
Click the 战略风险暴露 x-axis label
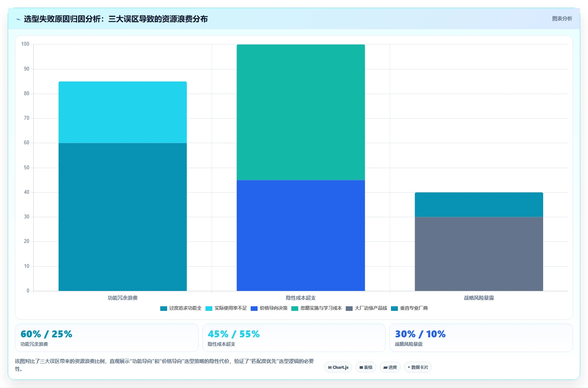(x=479, y=298)
